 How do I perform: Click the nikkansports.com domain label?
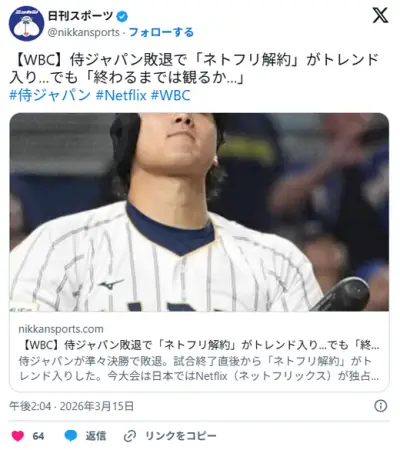click(x=61, y=329)
